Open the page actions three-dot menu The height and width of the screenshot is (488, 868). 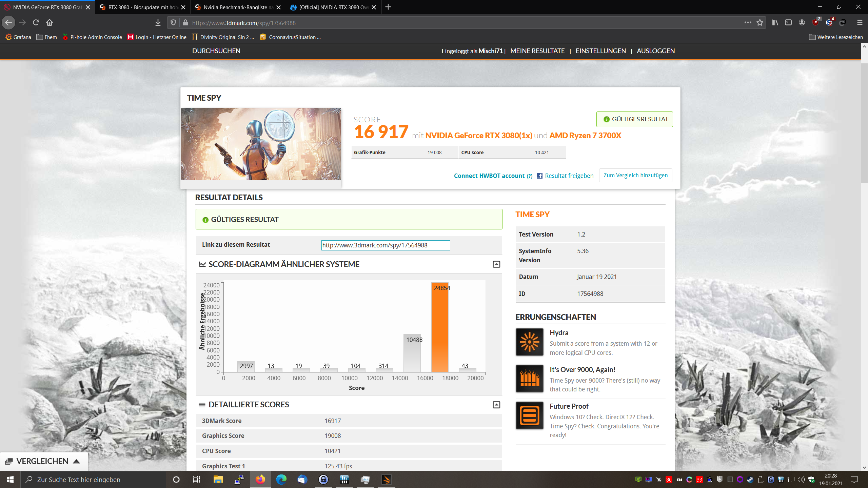pyautogui.click(x=748, y=23)
